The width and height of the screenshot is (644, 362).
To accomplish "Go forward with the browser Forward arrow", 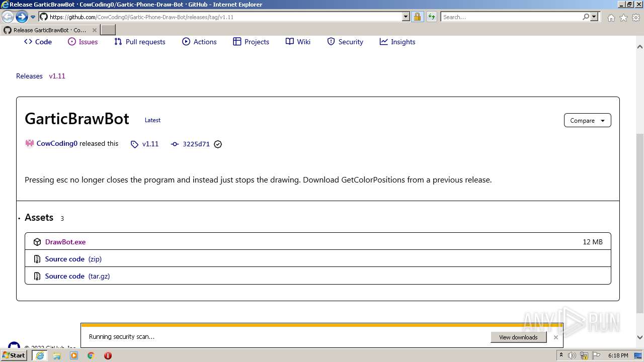I will click(x=22, y=17).
